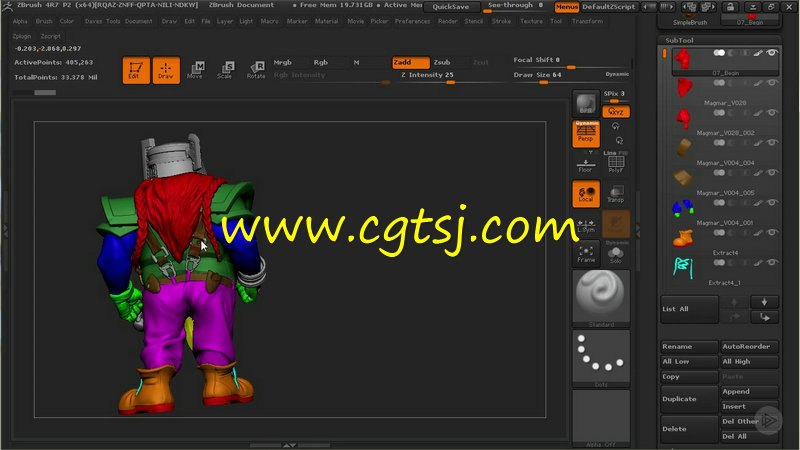Click the Append button
The height and width of the screenshot is (450, 800).
click(749, 391)
